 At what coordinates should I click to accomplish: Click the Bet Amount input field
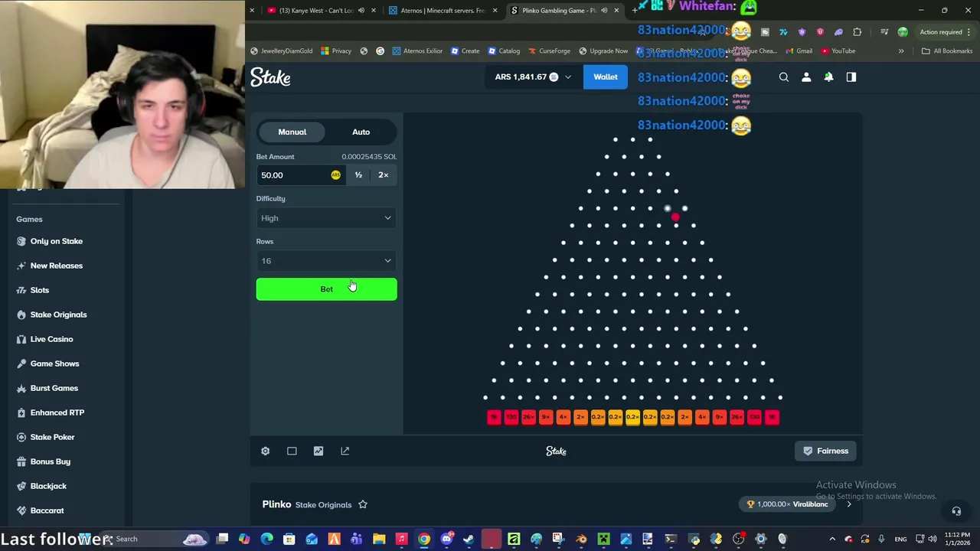click(300, 175)
